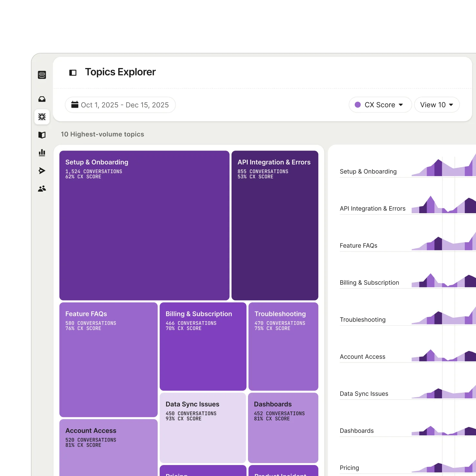Click the Dashboards row in the topic list

click(x=357, y=431)
